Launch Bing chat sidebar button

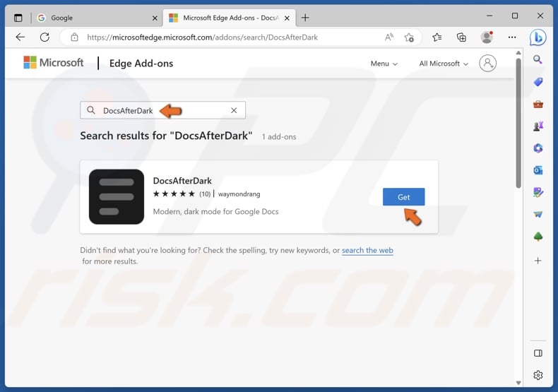538,37
